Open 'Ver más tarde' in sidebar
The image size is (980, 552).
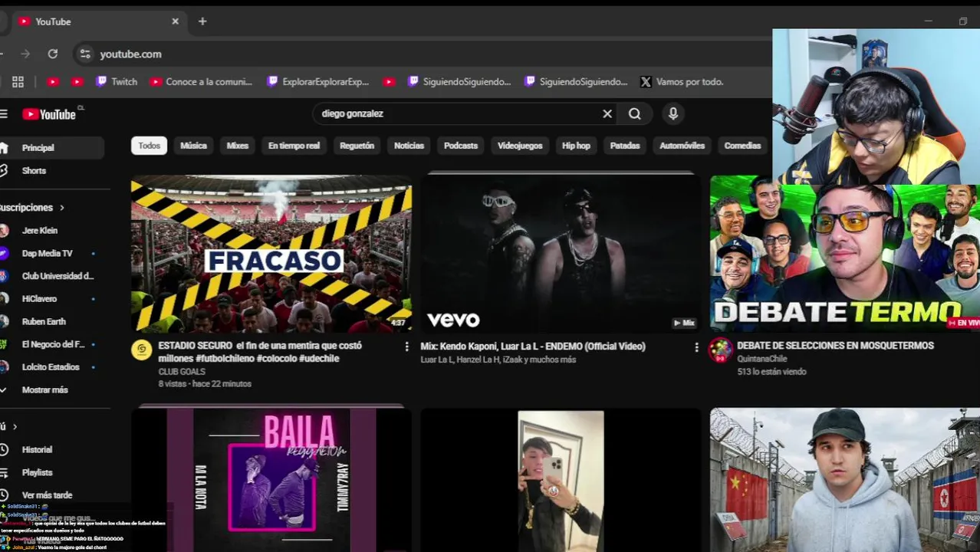47,495
